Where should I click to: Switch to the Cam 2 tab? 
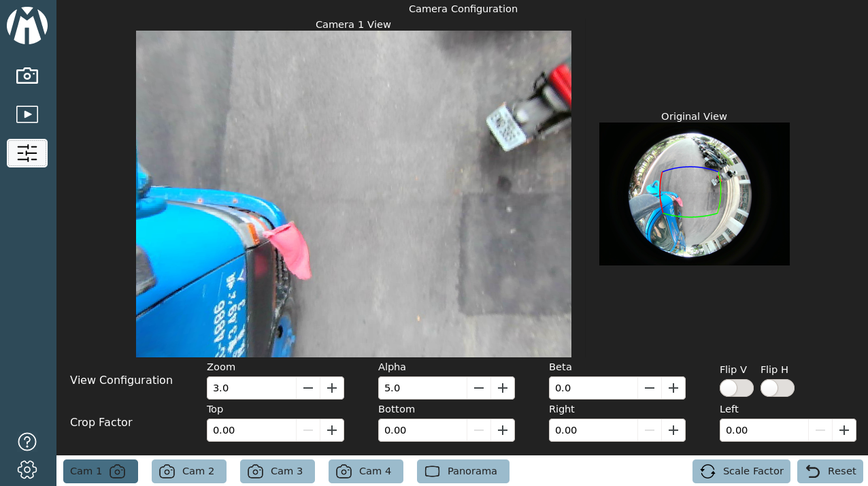click(x=188, y=471)
